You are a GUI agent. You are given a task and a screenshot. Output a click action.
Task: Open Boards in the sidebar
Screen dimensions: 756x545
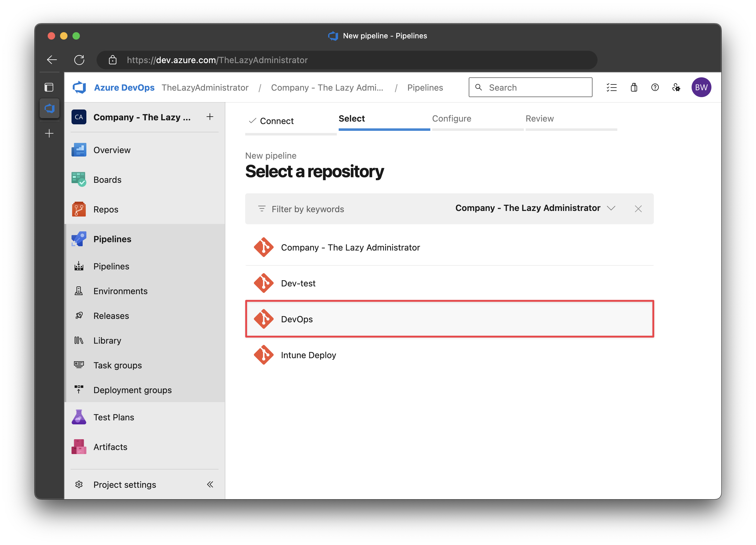click(145, 180)
